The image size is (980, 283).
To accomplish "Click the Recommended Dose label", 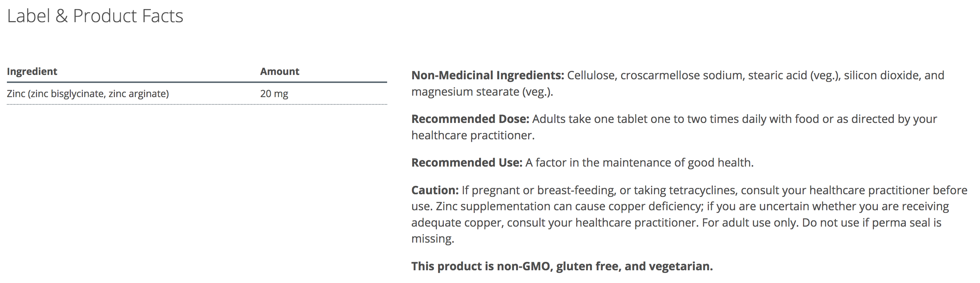I will point(470,119).
